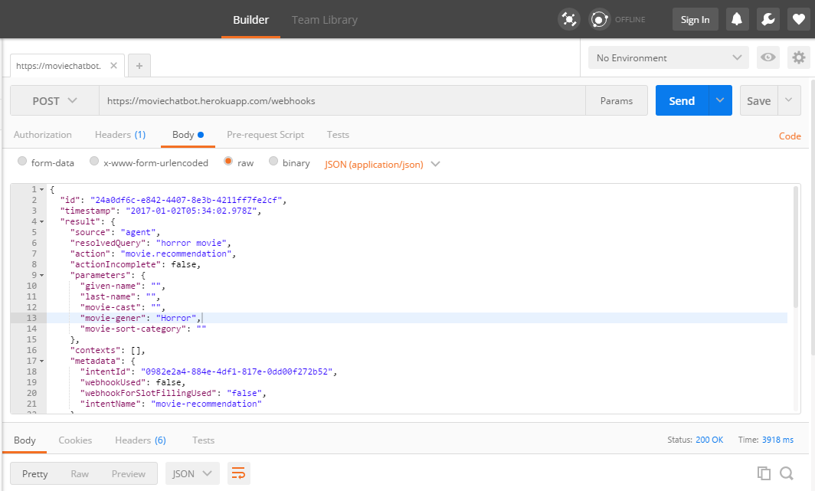
Task: Open the Code snippet link
Action: pyautogui.click(x=790, y=136)
